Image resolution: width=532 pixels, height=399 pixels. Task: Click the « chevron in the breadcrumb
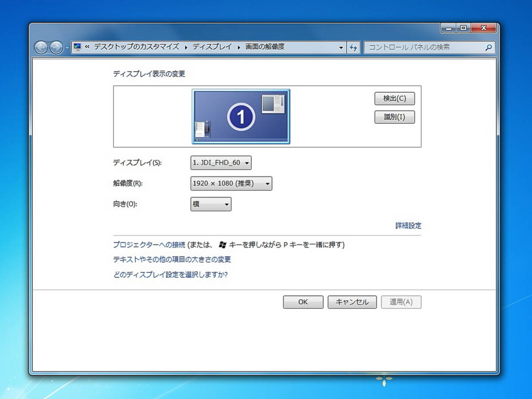click(87, 47)
